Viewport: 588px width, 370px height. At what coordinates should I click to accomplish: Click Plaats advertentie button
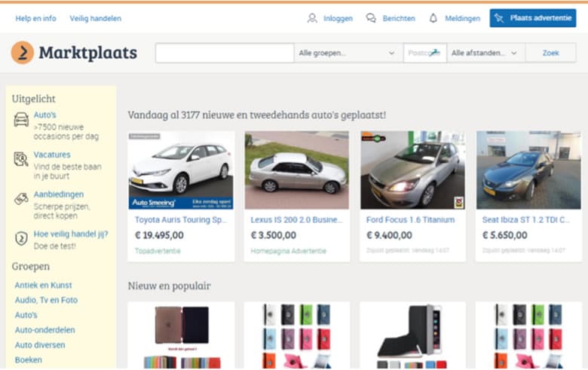[532, 18]
